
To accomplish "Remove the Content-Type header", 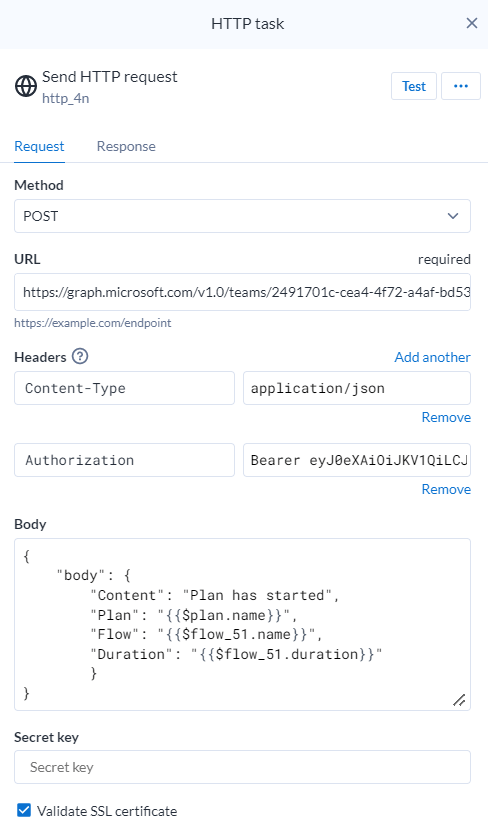I will coord(446,418).
